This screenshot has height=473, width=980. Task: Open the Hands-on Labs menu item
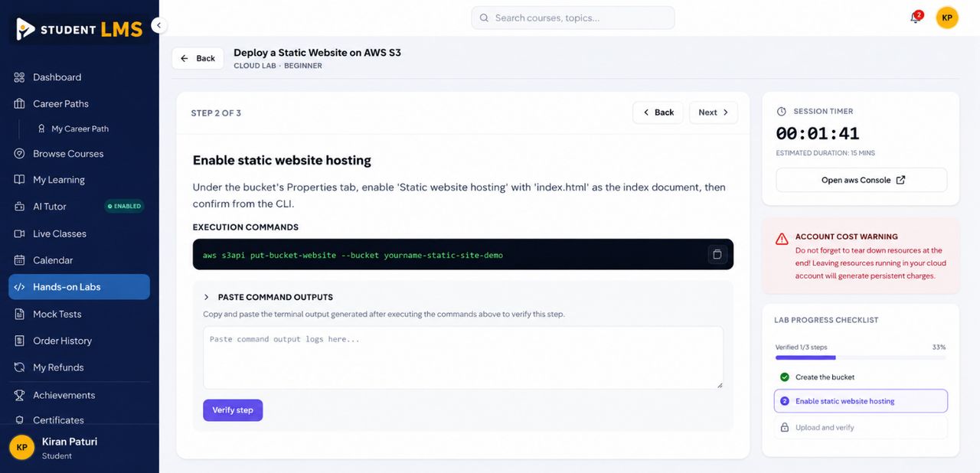[x=79, y=287]
